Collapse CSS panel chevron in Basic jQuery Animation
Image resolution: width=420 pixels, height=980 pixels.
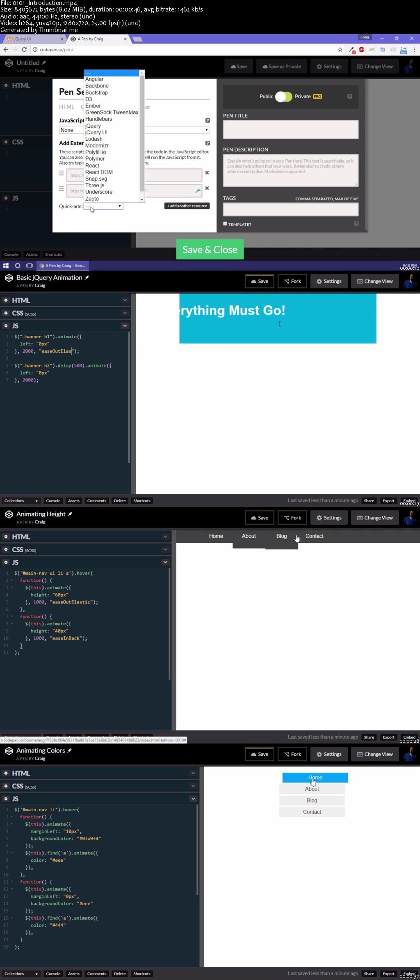(125, 313)
